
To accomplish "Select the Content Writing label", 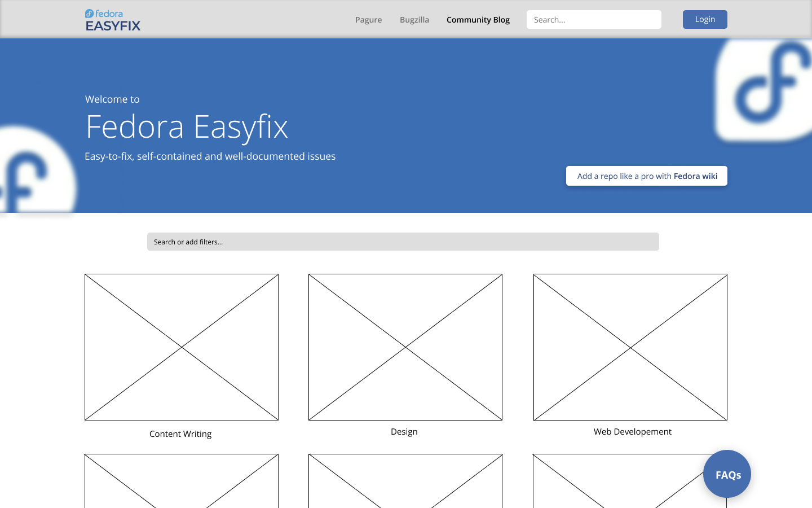I will [180, 434].
